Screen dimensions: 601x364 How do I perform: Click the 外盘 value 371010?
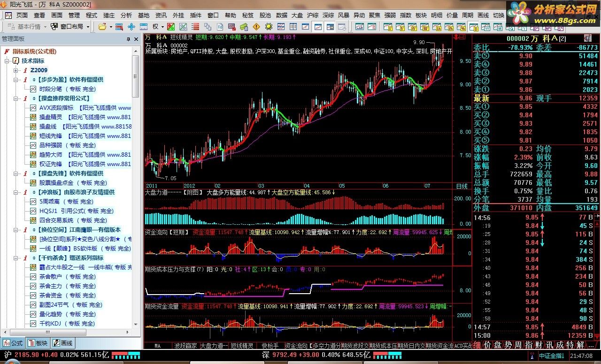(521, 208)
